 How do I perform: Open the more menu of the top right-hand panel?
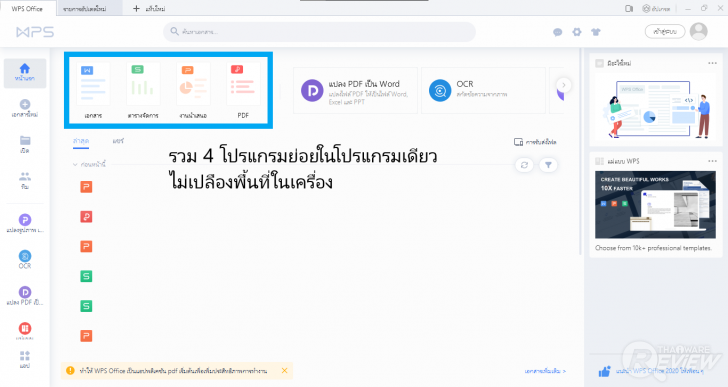pyautogui.click(x=712, y=63)
